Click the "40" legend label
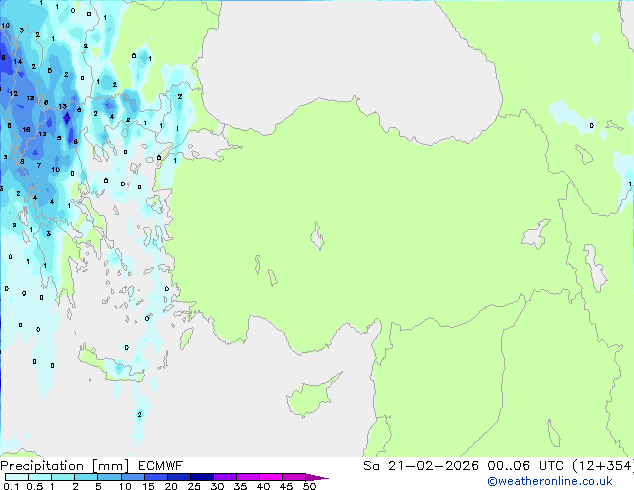 [x=263, y=486]
